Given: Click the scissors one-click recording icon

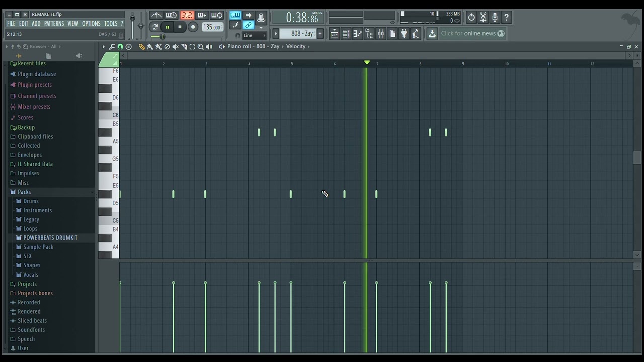Looking at the screenshot, I should click(483, 17).
